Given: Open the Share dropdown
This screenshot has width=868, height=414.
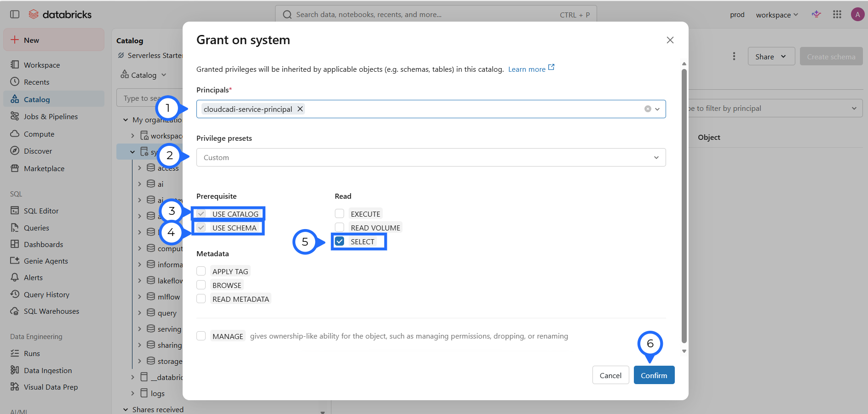Looking at the screenshot, I should coord(771,57).
